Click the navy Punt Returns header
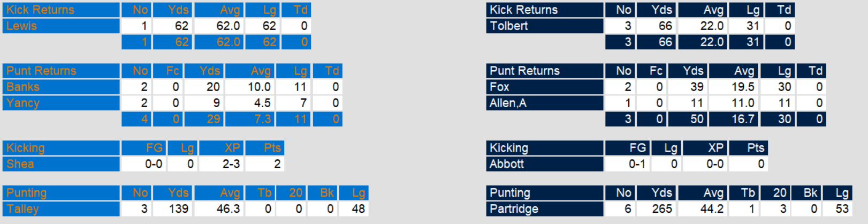 (x=525, y=71)
